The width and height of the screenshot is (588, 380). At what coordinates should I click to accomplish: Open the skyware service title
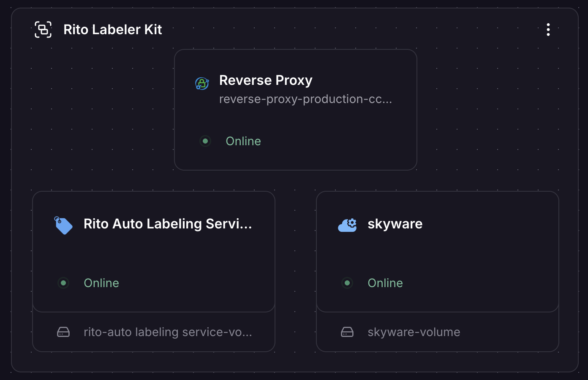pos(395,224)
